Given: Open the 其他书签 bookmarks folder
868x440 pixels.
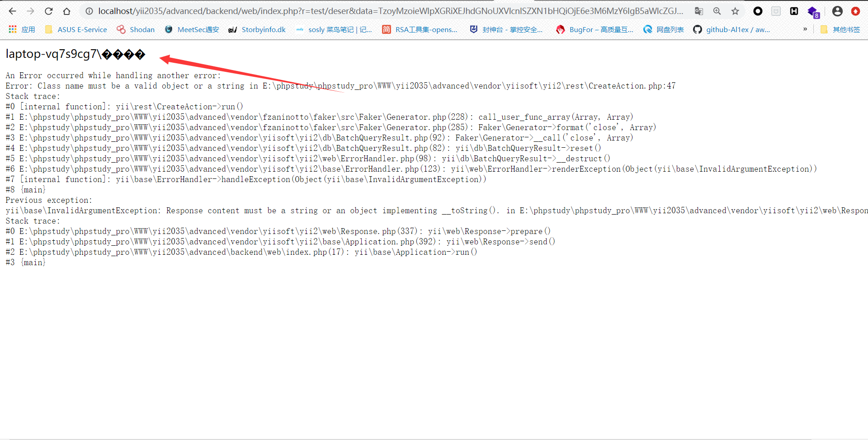Looking at the screenshot, I should coord(840,29).
